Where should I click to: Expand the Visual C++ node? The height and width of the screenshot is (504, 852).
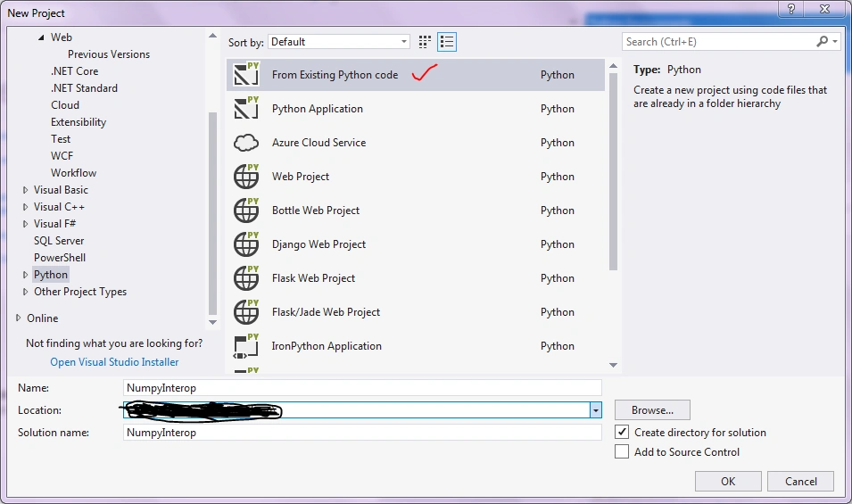[25, 206]
